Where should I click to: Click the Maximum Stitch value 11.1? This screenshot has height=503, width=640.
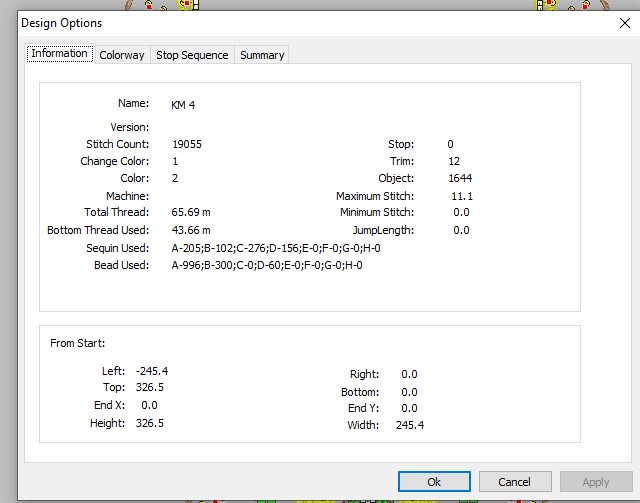point(462,196)
